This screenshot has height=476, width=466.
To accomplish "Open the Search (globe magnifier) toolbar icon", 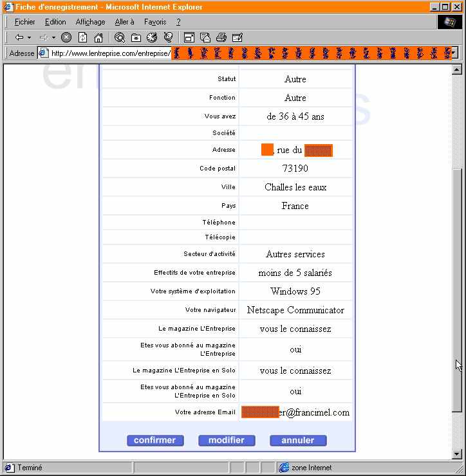I will (119, 38).
